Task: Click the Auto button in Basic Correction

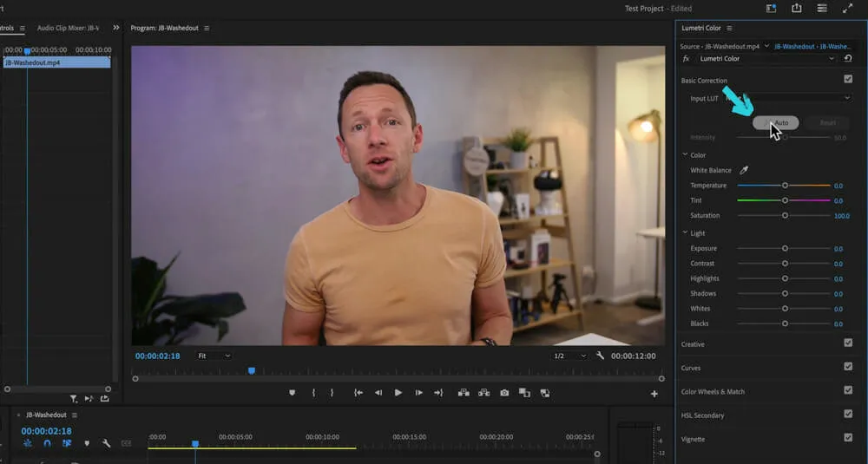Action: pos(776,123)
